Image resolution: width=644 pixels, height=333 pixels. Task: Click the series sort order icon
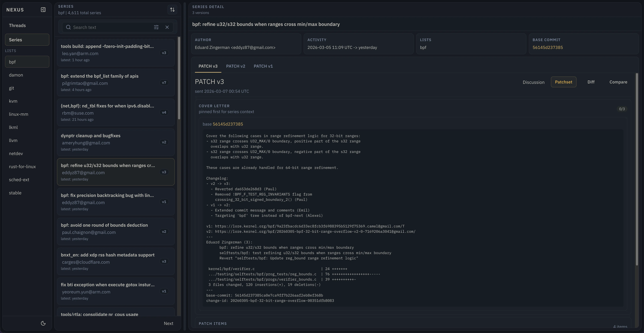point(172,10)
